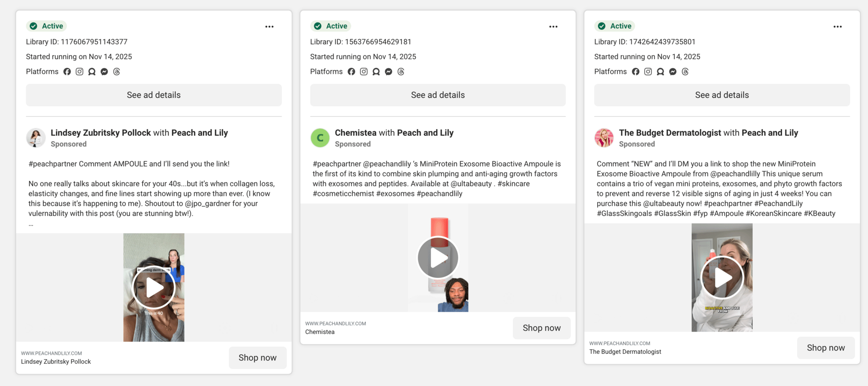868x386 pixels.
Task: Click the Instagram icon in The Budget Dermatologist card
Action: 648,71
